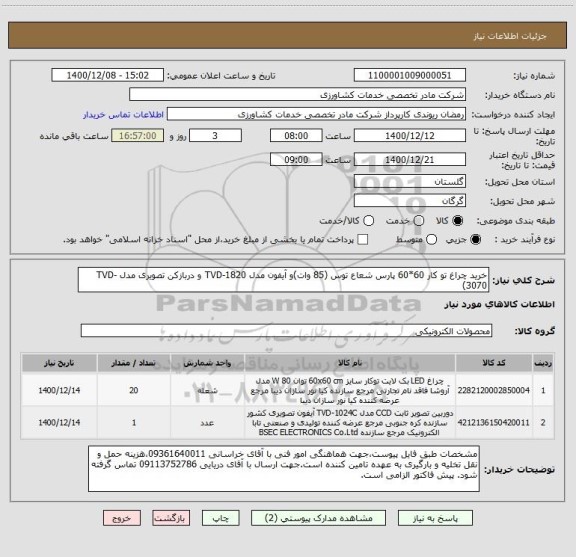Click the request creator field 'رمضان ریوندی'
The height and width of the screenshot is (557, 576).
[316, 114]
